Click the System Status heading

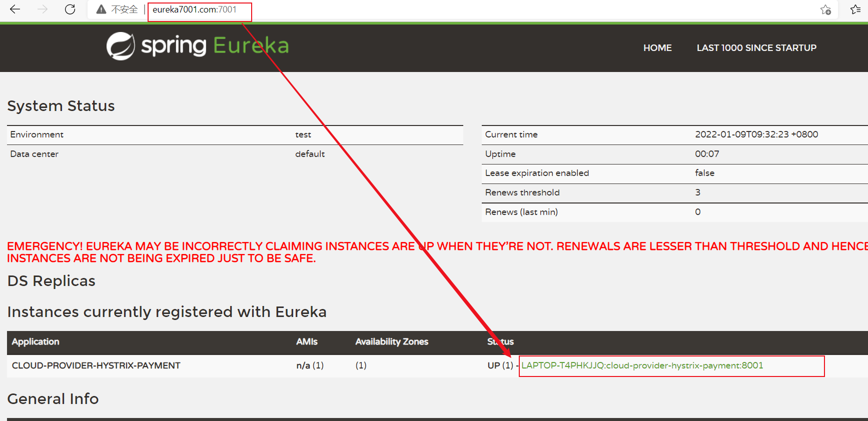[x=61, y=106]
